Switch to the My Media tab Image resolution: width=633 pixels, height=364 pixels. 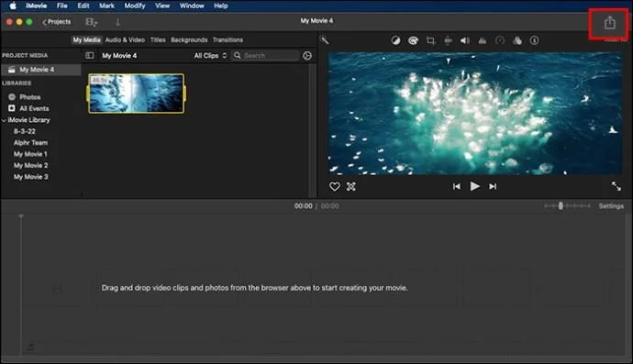tap(86, 40)
